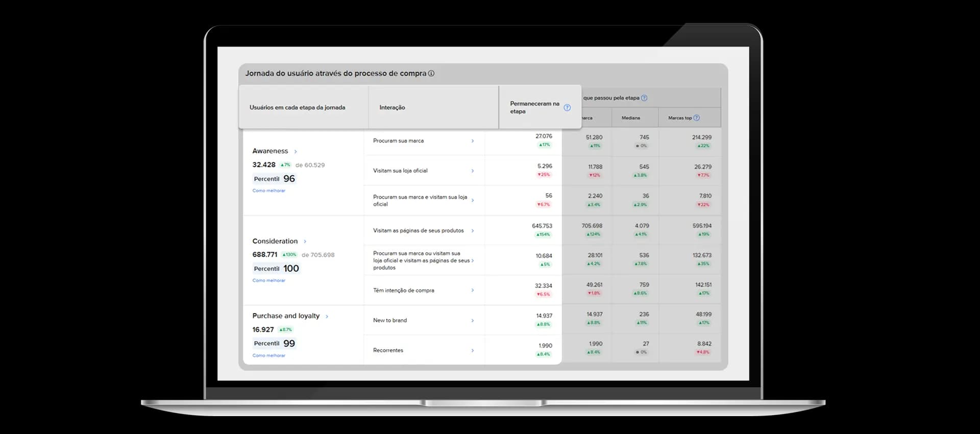The height and width of the screenshot is (434, 980).
Task: Open Como melhorar link under Purchase and loyalty
Action: tap(269, 356)
